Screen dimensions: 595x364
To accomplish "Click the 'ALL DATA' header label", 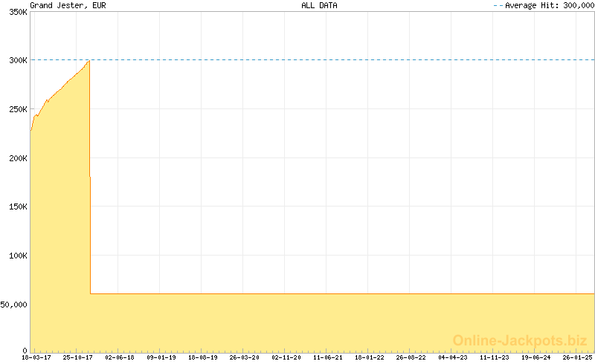I will [x=319, y=5].
